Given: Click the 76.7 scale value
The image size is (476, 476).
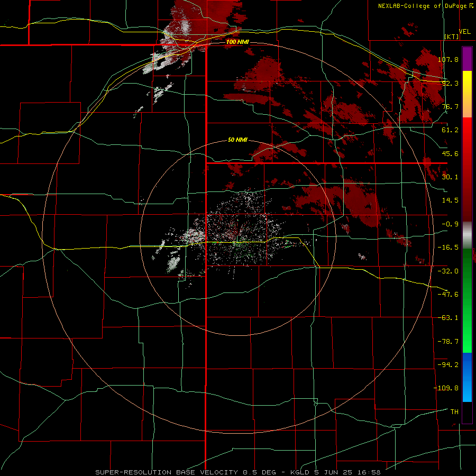Looking at the screenshot, I should click(x=450, y=106).
